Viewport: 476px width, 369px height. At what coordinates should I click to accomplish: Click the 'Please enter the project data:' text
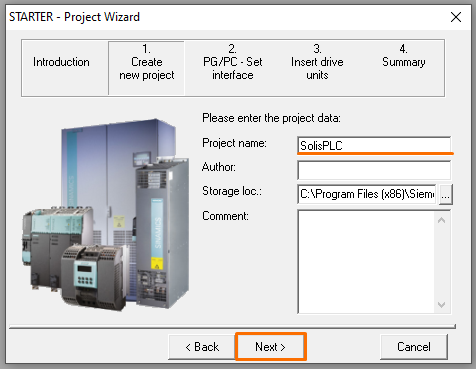(271, 118)
